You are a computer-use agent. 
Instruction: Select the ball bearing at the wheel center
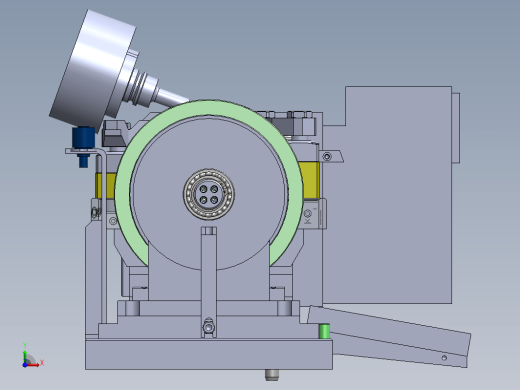point(209,194)
